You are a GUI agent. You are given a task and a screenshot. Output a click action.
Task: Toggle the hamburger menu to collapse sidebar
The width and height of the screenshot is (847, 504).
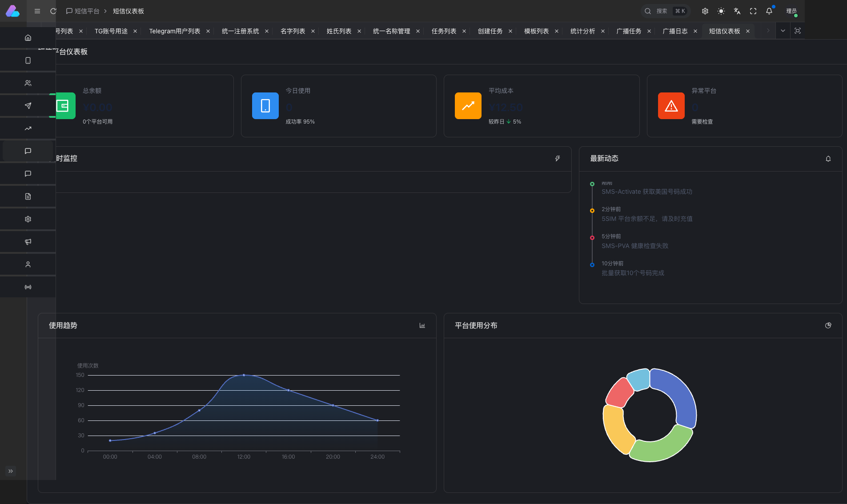click(37, 11)
